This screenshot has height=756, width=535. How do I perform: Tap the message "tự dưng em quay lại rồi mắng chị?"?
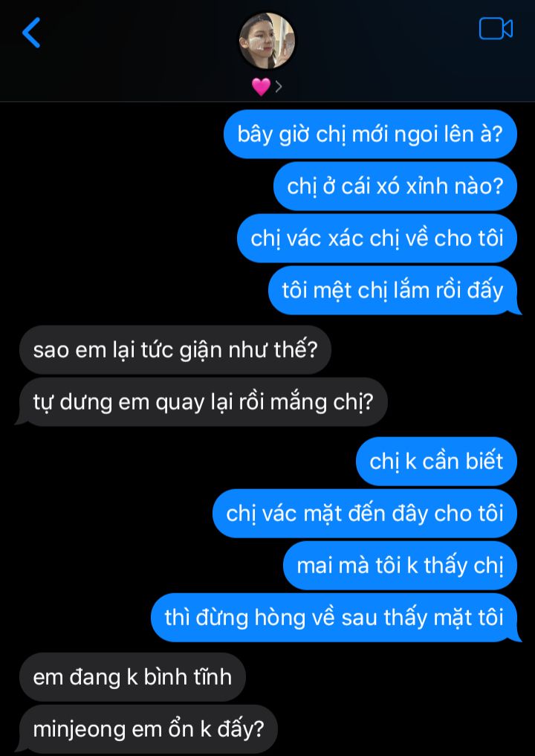click(x=202, y=401)
